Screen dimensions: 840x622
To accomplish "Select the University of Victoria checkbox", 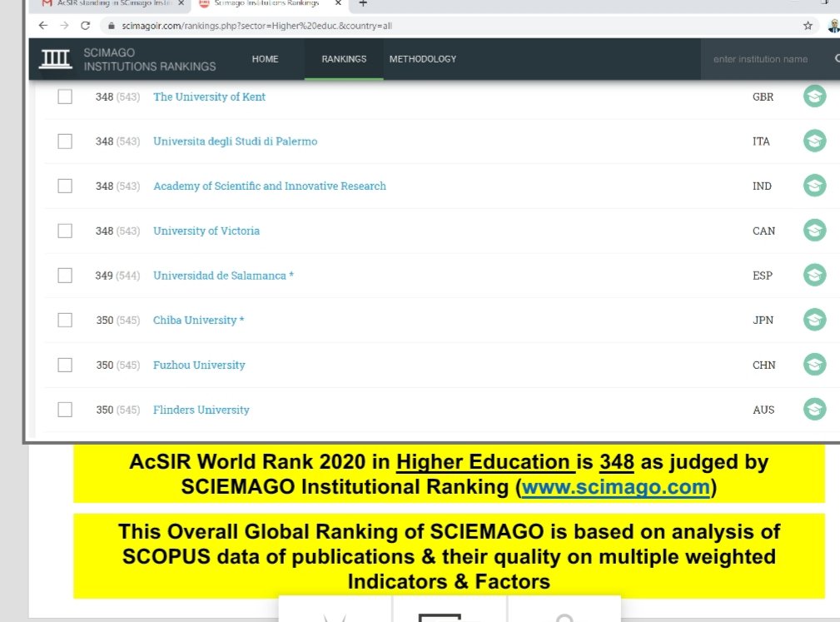I will pos(65,231).
